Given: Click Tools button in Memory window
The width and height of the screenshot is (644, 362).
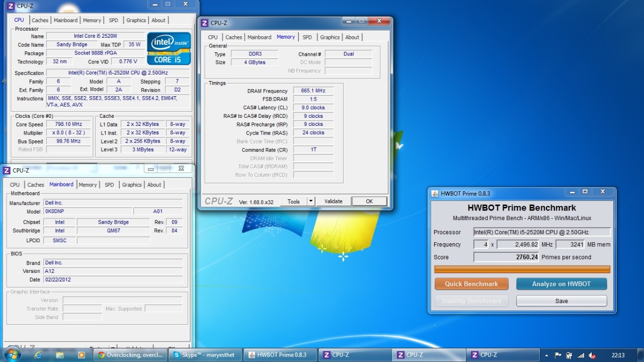Looking at the screenshot, I should click(x=294, y=201).
